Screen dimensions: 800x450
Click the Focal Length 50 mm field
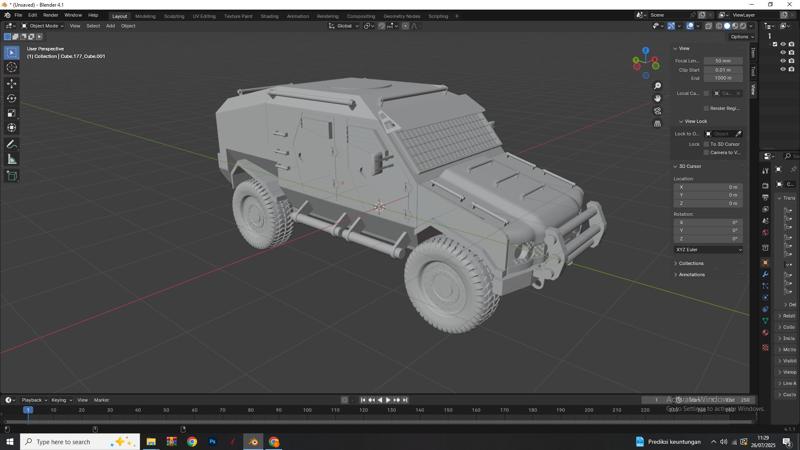(x=723, y=61)
